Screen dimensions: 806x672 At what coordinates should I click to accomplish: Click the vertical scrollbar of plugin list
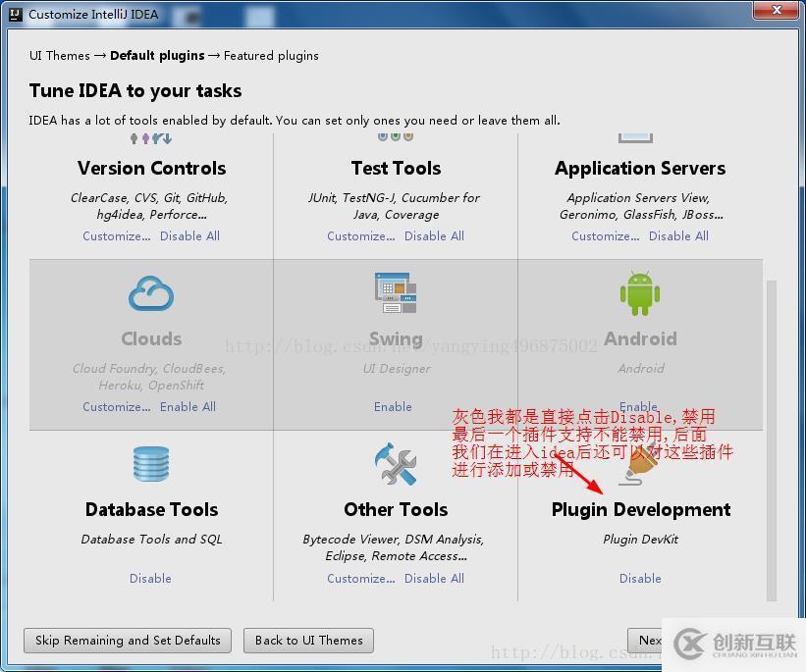click(x=771, y=439)
